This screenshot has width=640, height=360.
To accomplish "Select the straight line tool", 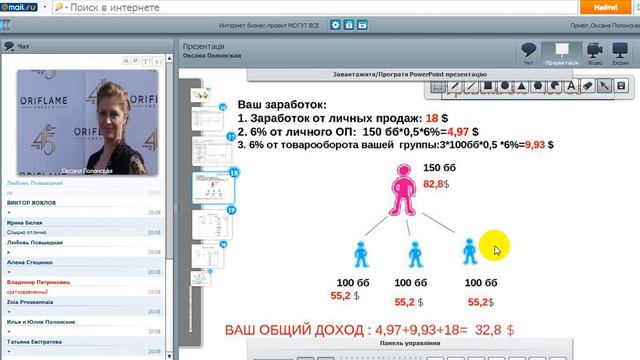I will [471, 86].
